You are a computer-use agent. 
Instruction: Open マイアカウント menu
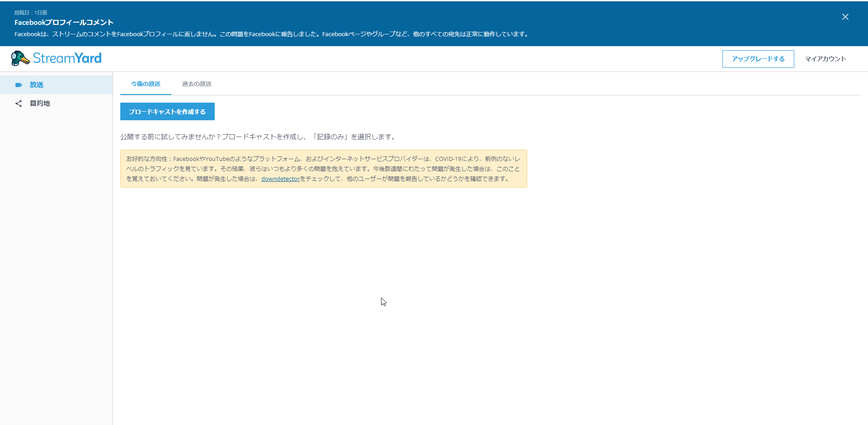point(826,59)
